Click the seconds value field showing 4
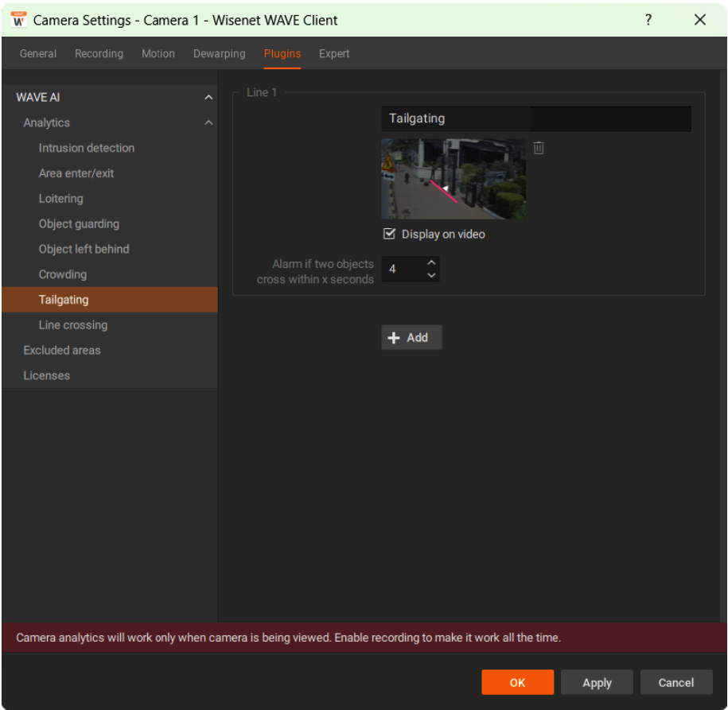 403,269
